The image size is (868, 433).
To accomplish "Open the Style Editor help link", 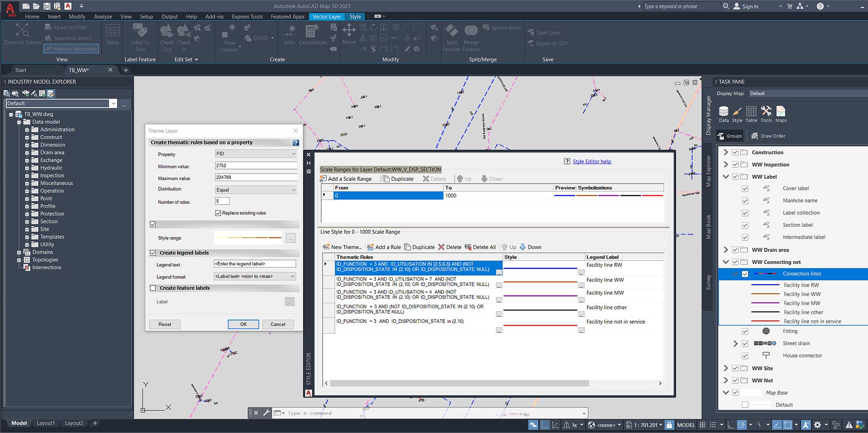I will point(591,162).
